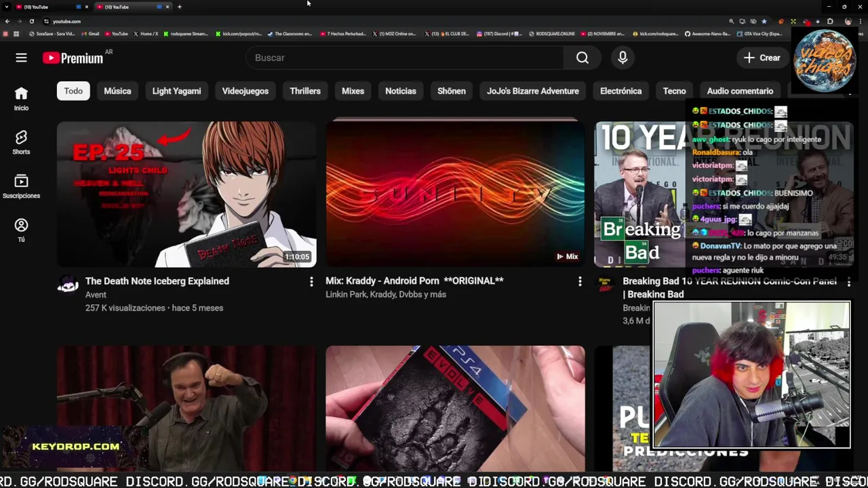Open the Kraddy Android Porn mix thumbnail

coord(455,195)
